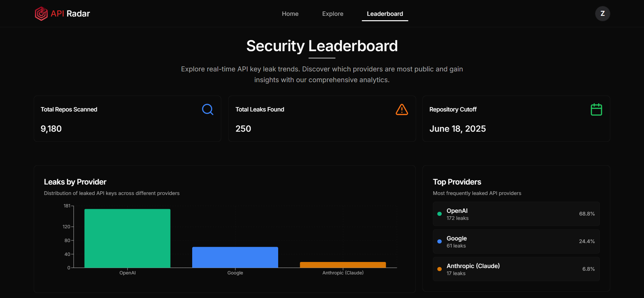
Task: Click the blue Google bar in chart
Action: coord(235,257)
